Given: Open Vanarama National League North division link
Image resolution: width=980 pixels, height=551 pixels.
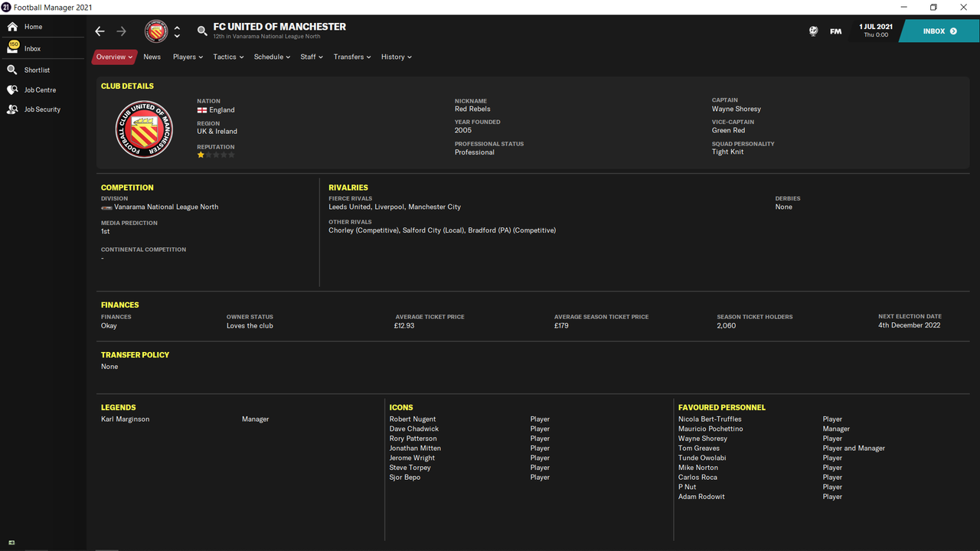Looking at the screenshot, I should coord(166,207).
